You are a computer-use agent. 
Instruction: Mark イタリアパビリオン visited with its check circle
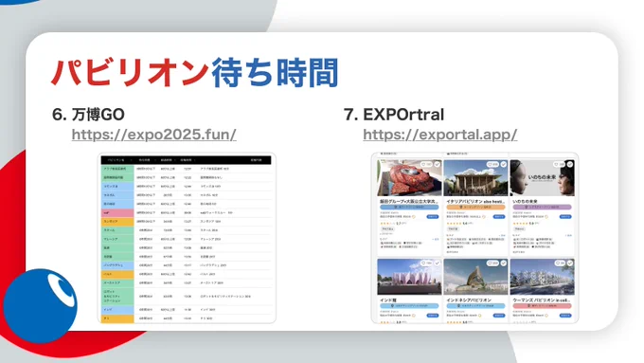(x=504, y=164)
